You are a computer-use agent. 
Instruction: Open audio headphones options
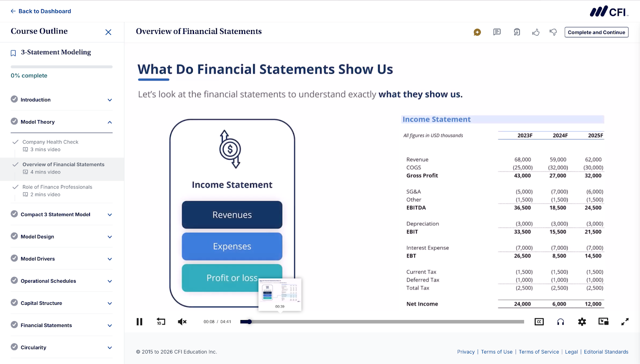click(560, 322)
